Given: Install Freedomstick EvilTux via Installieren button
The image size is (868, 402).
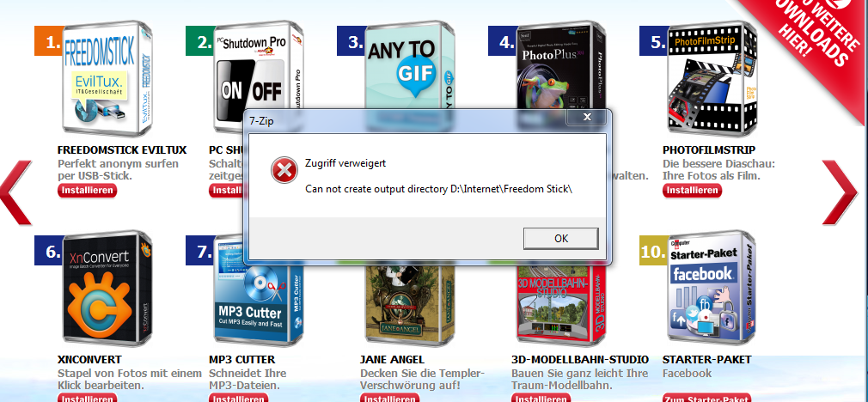Looking at the screenshot, I should (x=87, y=190).
